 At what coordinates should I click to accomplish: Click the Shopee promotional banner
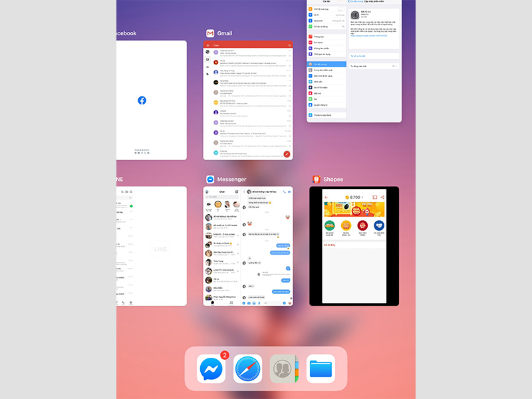point(354,209)
